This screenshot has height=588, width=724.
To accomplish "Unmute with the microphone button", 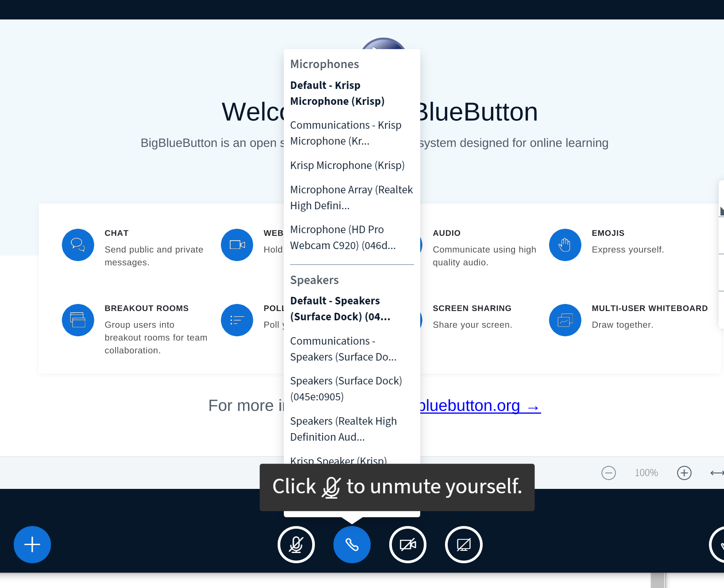I will [296, 545].
